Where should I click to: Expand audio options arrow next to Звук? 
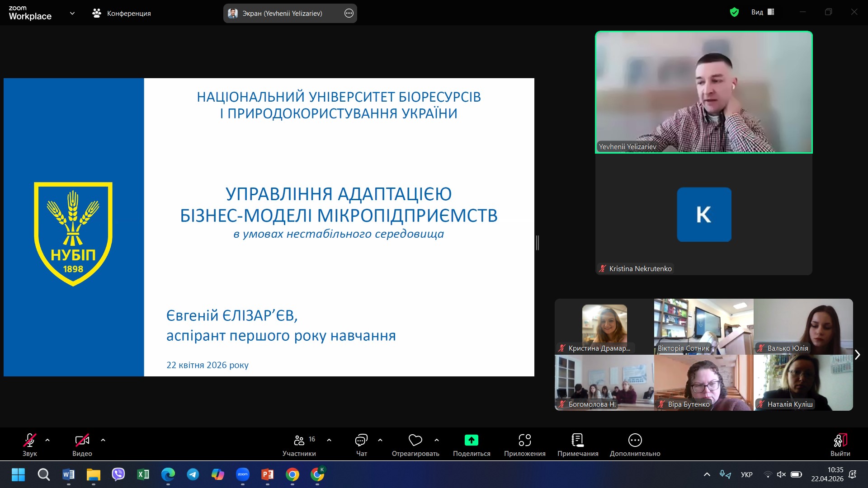(x=47, y=440)
